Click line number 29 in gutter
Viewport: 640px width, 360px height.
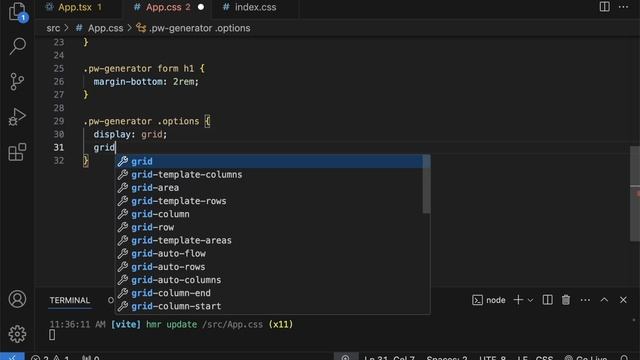(x=59, y=121)
